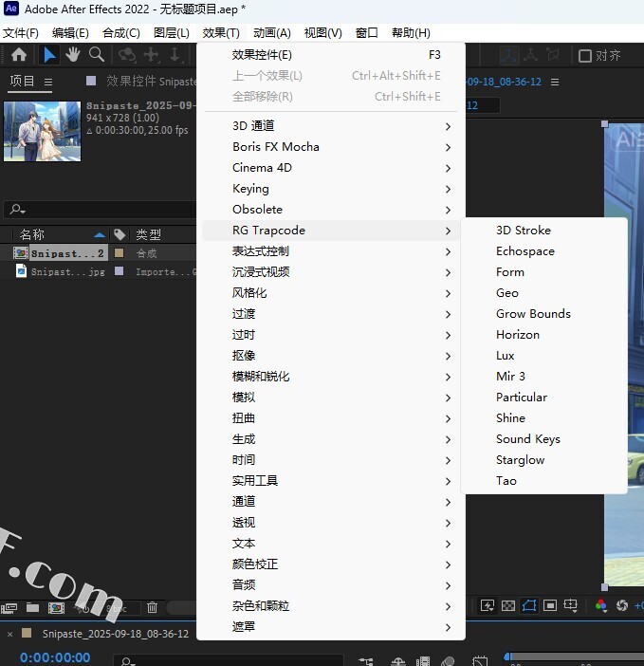Screen dimensions: 644x666
Task: Open the 动画(A) menu
Action: (271, 32)
